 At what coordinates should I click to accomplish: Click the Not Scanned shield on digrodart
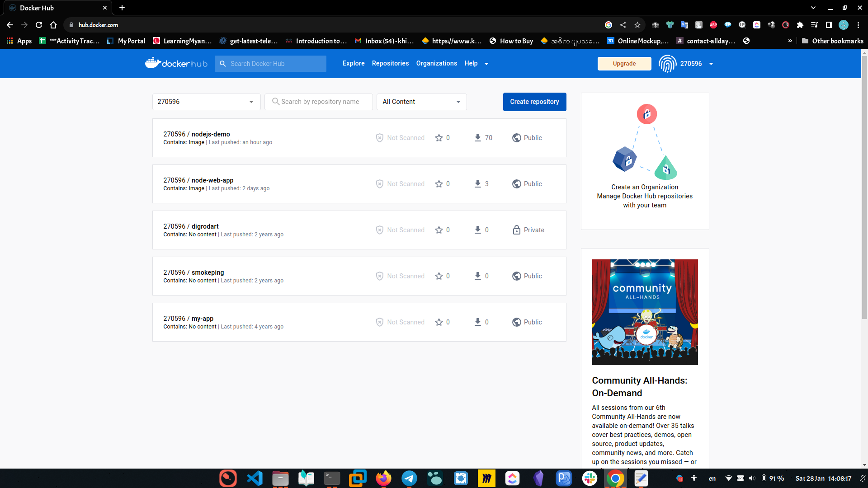[380, 230]
